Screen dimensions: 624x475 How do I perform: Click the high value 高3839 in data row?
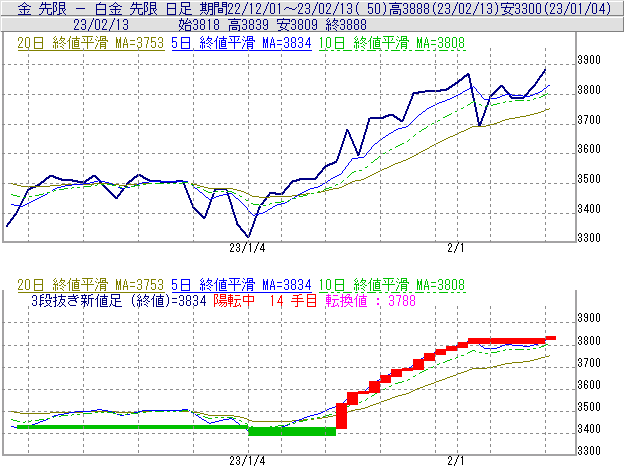tap(248, 25)
